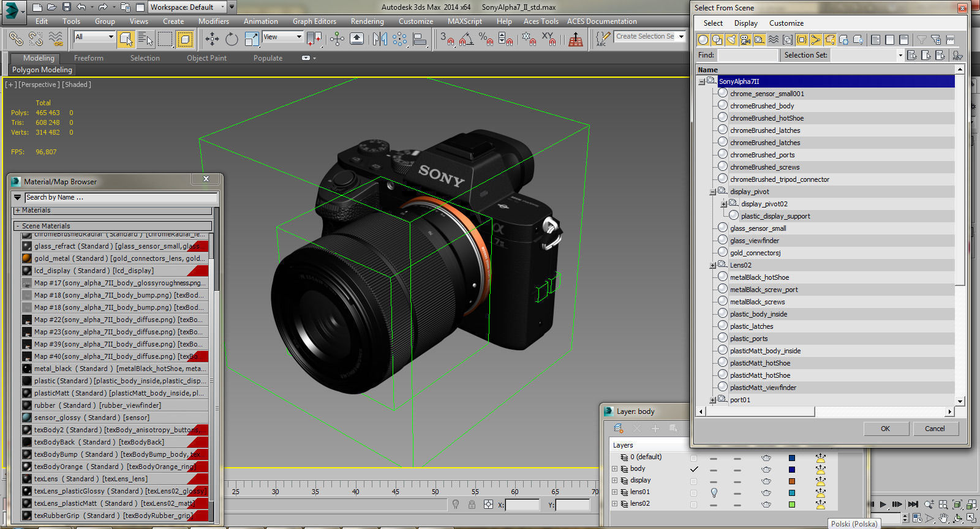Open the Mirror tool
The width and height of the screenshot is (980, 529).
click(380, 39)
